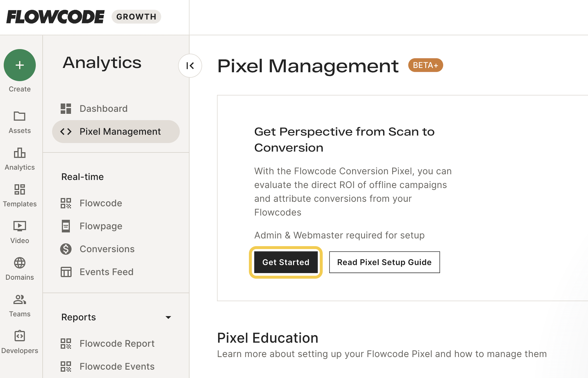Click the Dashboard grid icon
Screen dimensions: 588x378
[66, 109]
